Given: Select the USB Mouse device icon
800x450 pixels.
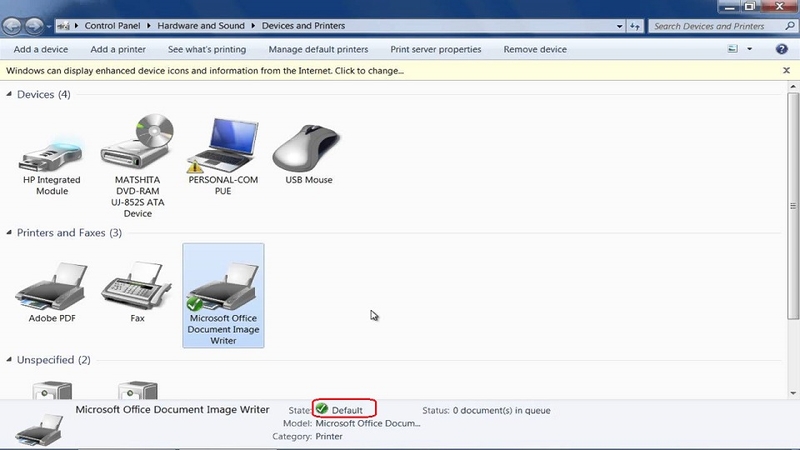Looking at the screenshot, I should pyautogui.click(x=308, y=148).
